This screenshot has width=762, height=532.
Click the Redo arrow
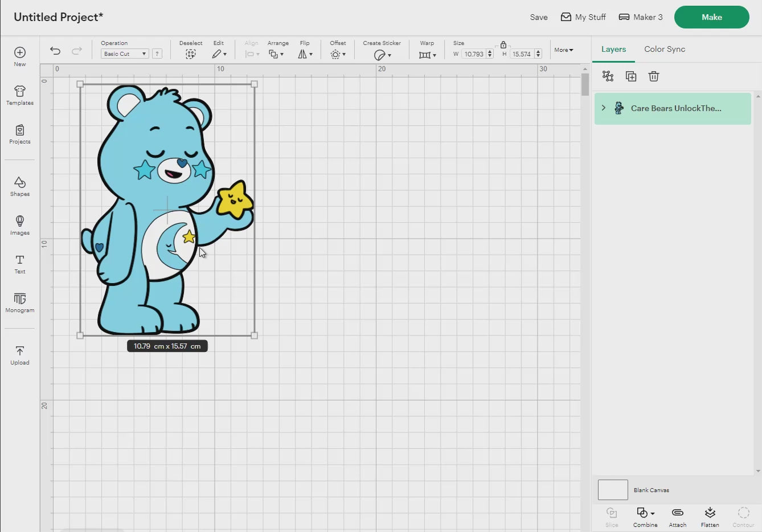point(77,51)
